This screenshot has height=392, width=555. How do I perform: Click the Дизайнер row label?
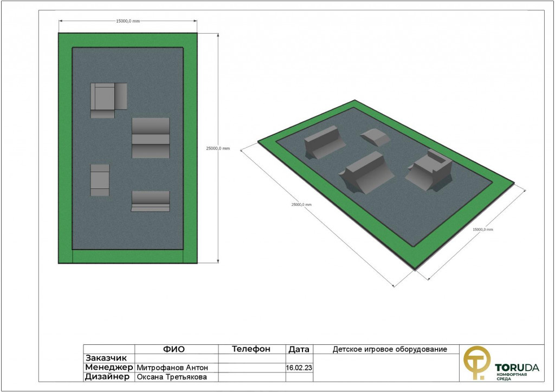(x=108, y=377)
